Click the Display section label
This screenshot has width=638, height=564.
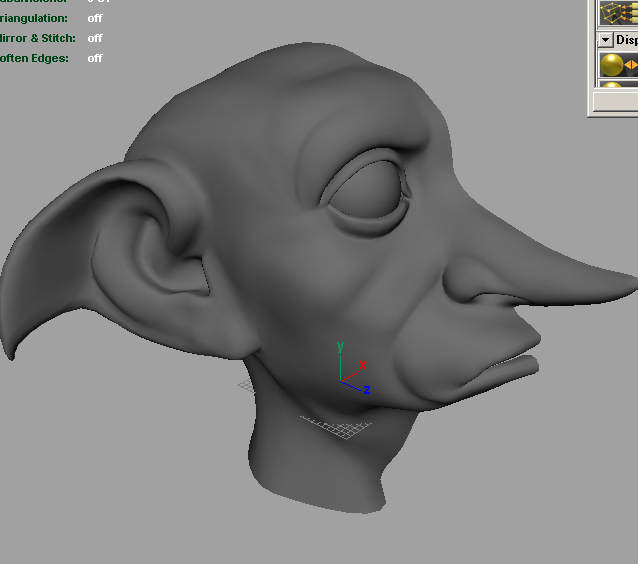626,40
